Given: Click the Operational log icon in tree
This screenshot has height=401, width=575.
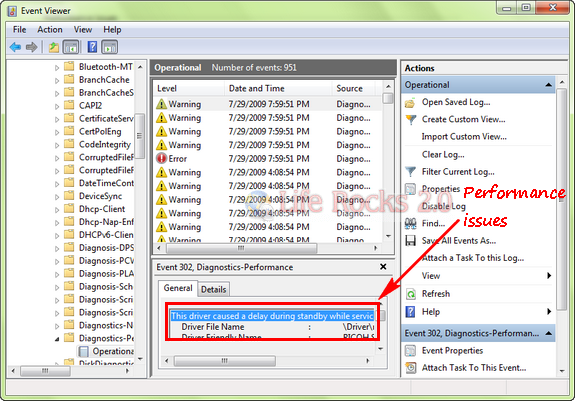Looking at the screenshot, I should tap(84, 352).
